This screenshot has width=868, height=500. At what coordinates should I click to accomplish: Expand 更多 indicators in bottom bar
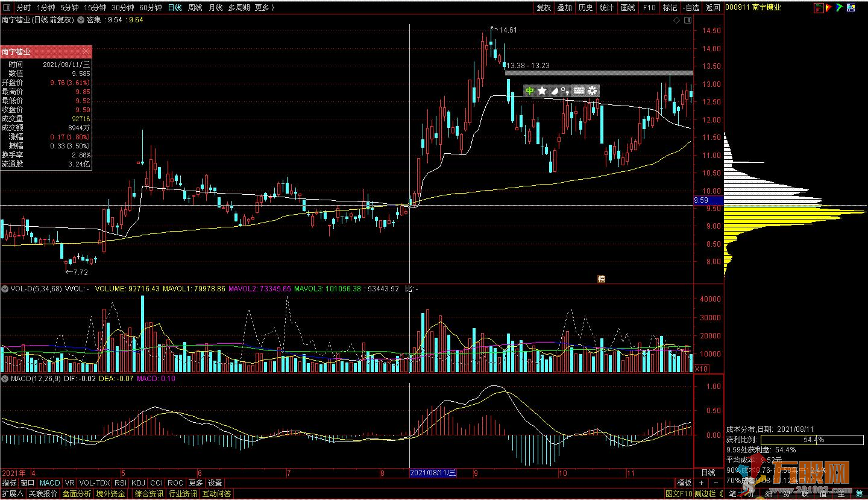(196, 483)
